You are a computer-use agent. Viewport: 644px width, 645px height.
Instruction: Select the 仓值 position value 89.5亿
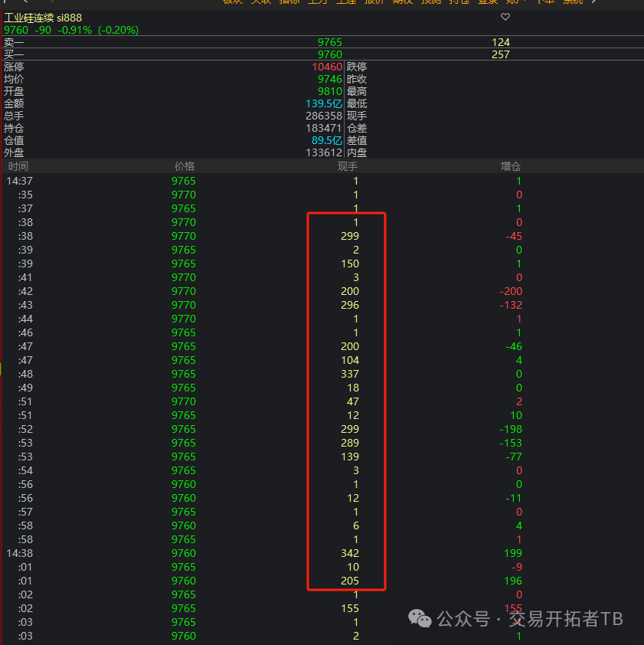coord(326,141)
